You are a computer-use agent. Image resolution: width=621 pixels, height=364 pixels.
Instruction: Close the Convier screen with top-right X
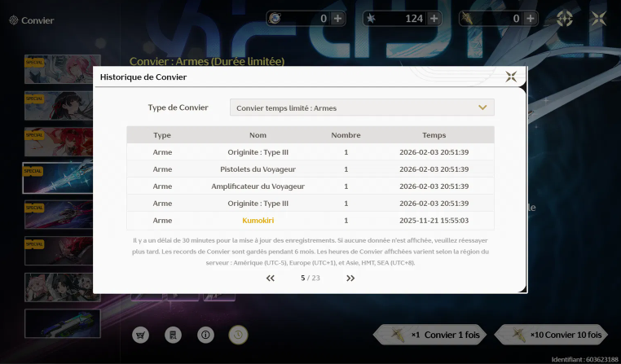pyautogui.click(x=598, y=18)
